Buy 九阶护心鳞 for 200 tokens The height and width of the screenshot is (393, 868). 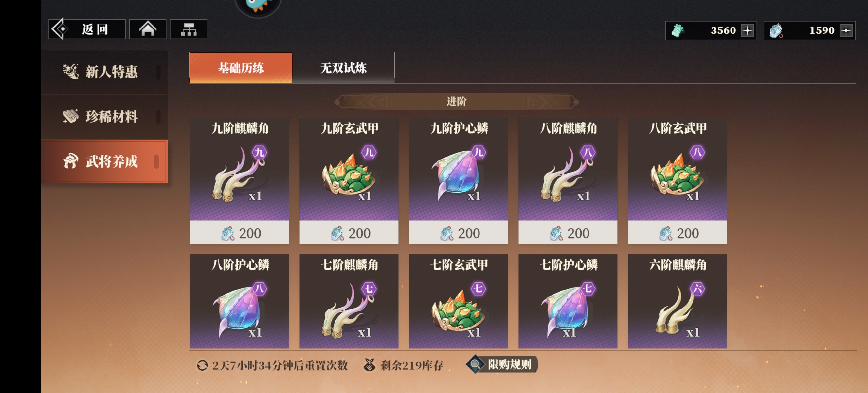click(x=458, y=233)
